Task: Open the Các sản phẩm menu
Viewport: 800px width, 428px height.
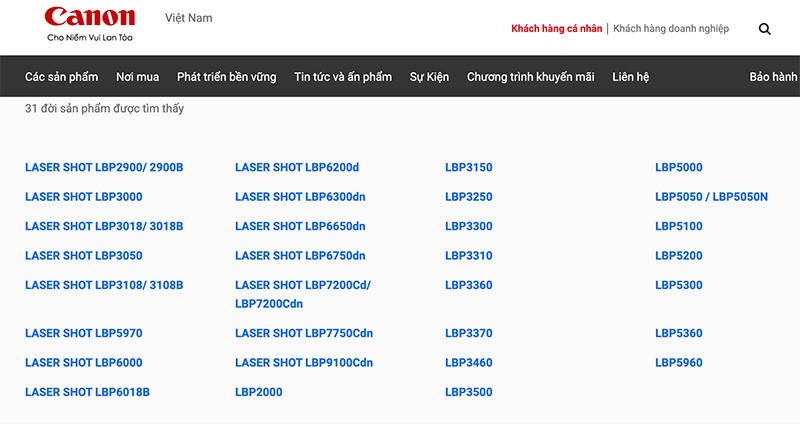Action: click(61, 77)
